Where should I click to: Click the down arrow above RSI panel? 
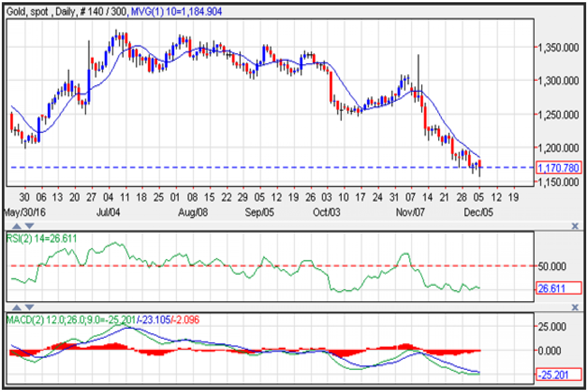coord(30,226)
